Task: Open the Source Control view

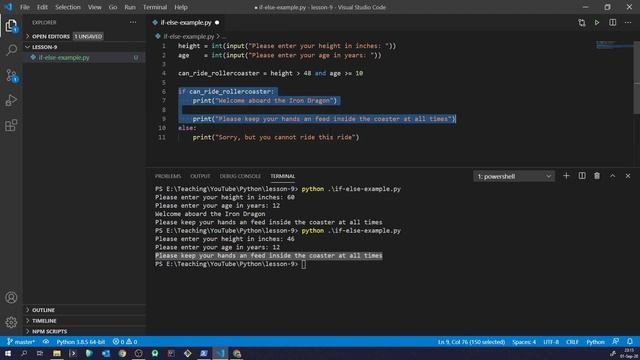Action: [11, 76]
